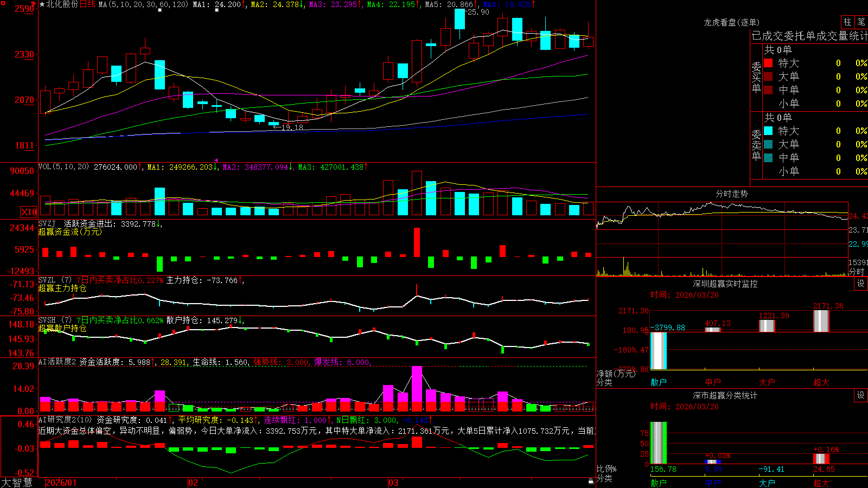
Task: Click the lock icon at bottom of chart
Action: tap(591, 481)
